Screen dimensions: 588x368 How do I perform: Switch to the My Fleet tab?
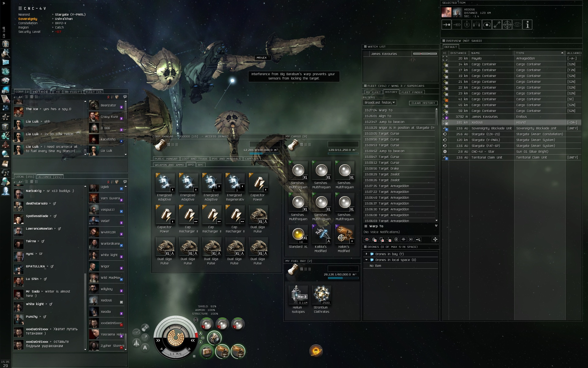(373, 92)
